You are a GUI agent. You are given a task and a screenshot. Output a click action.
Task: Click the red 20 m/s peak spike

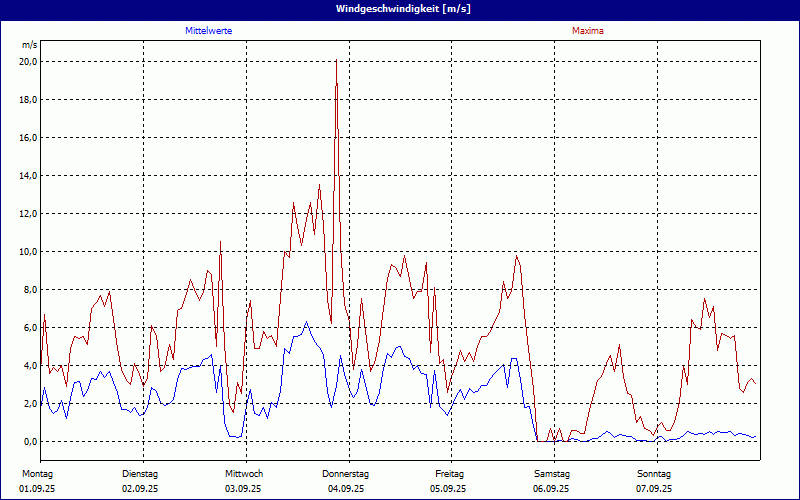336,64
